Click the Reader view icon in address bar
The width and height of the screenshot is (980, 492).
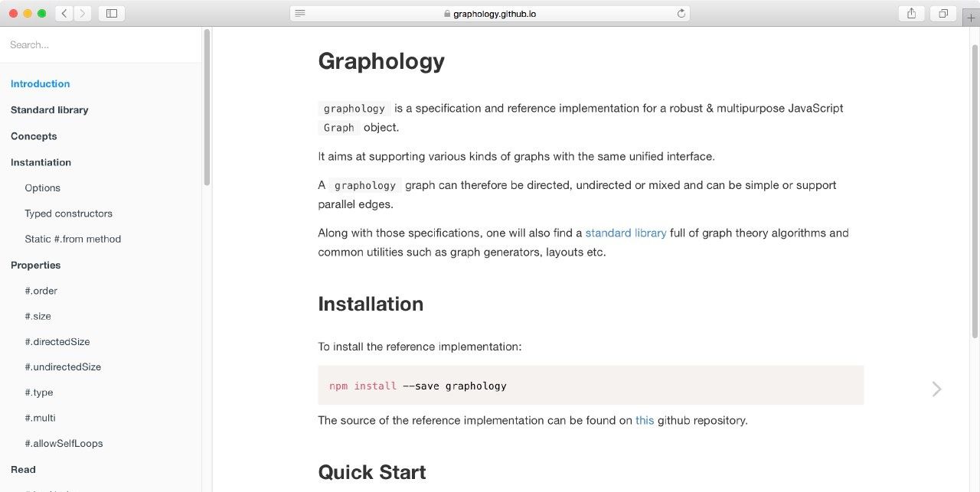click(x=300, y=13)
